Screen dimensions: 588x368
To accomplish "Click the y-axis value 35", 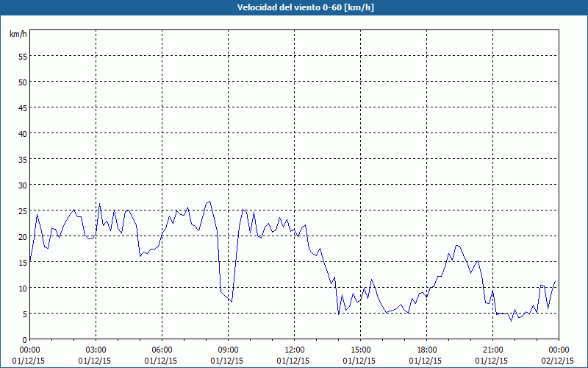I will click(23, 159).
